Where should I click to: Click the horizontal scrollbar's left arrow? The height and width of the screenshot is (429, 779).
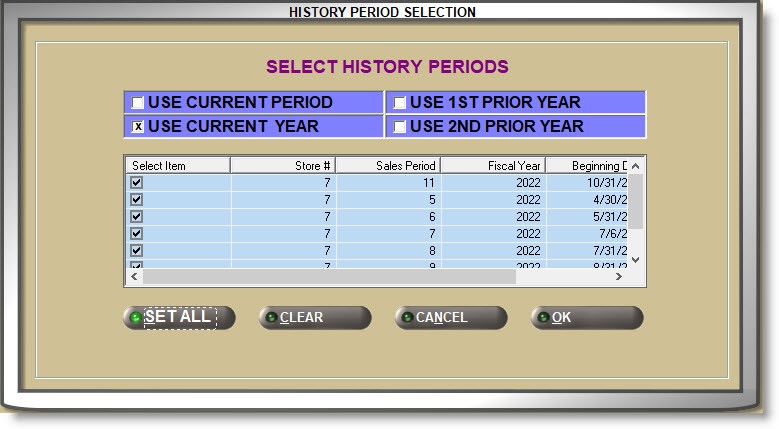coord(133,277)
